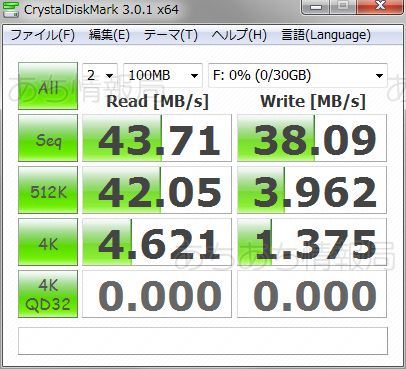Open the ヘルプ(H) menu

[x=239, y=35]
